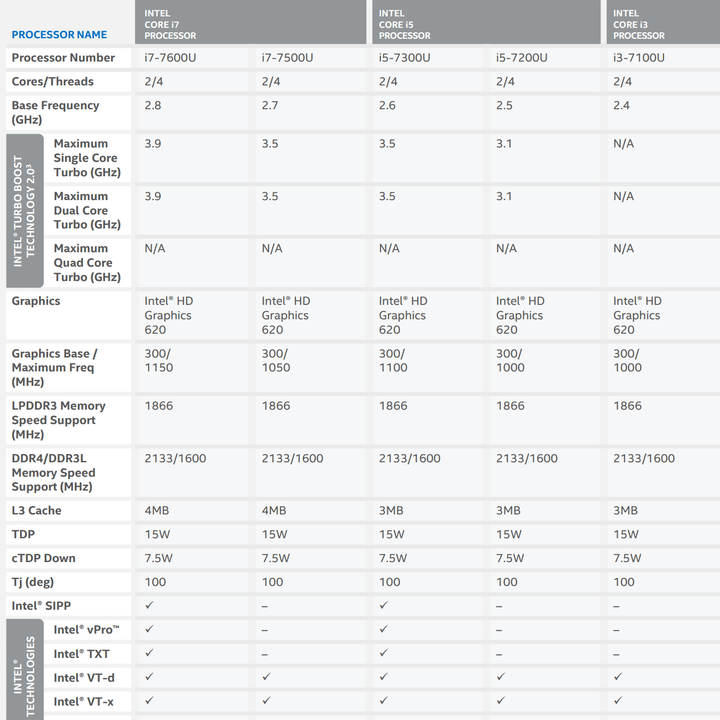Viewport: 720px width, 720px height.
Task: Click the 15W TDP value for i3-7100U
Action: click(626, 534)
